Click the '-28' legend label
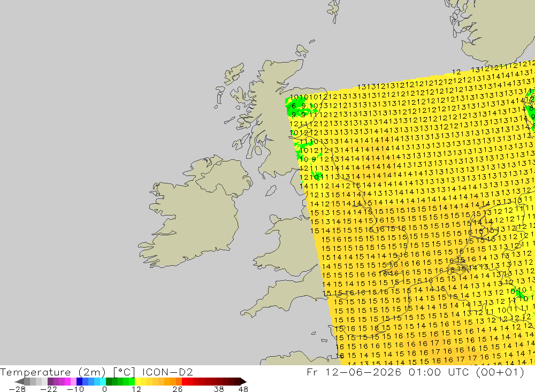Viewport: 535px width, 392px height. (17, 389)
